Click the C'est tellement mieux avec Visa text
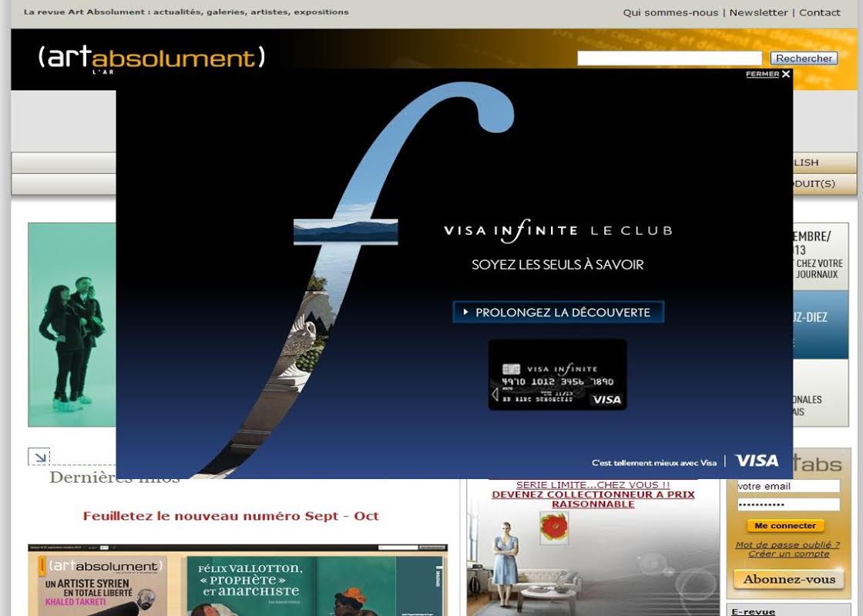The height and width of the screenshot is (616, 863). click(x=654, y=463)
